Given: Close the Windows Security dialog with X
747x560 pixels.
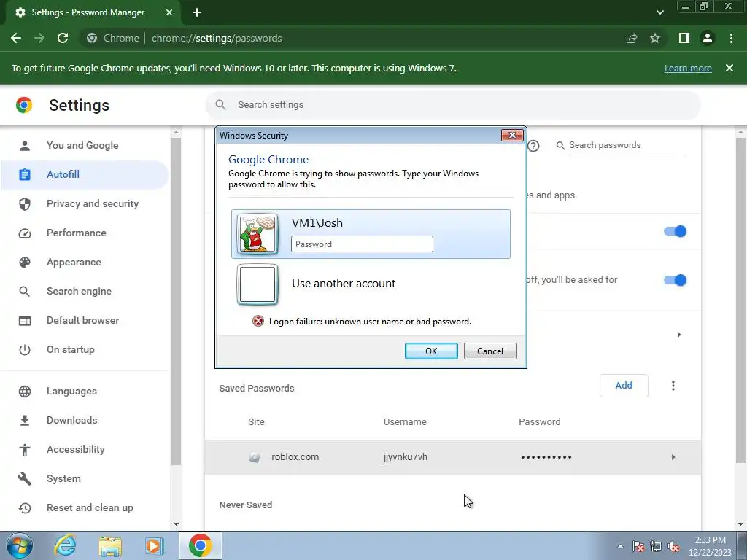Looking at the screenshot, I should [x=512, y=135].
